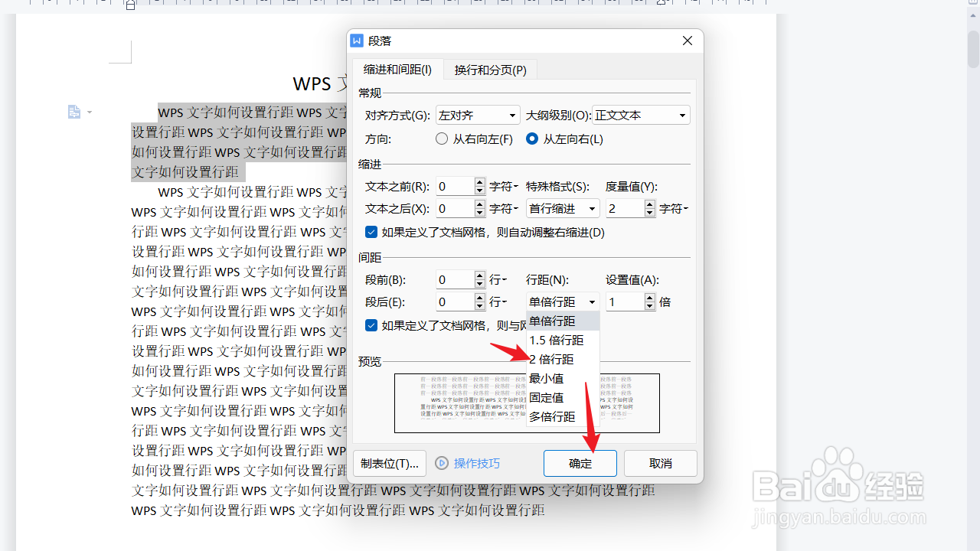Viewport: 980px width, 551px height.
Task: Switch to 换行和分页 tab
Action: pyautogui.click(x=490, y=70)
